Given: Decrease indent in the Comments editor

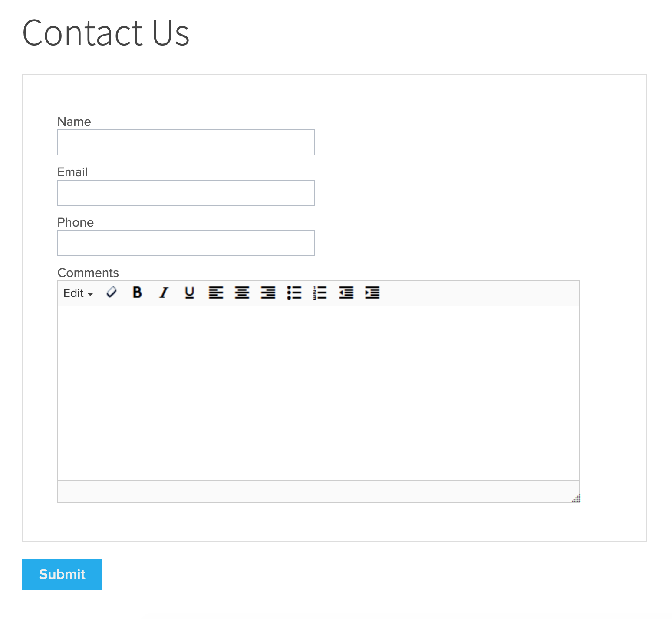Looking at the screenshot, I should click(x=346, y=293).
